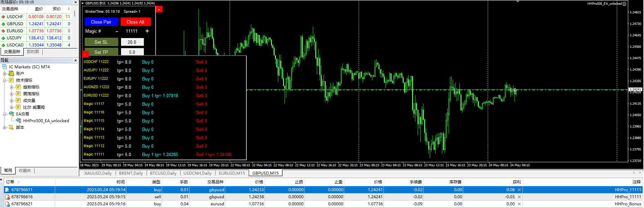Image resolution: width=644 pixels, height=208 pixels.
Task: Click the 趋势指标 indicator folder icon
Action: 18,87
